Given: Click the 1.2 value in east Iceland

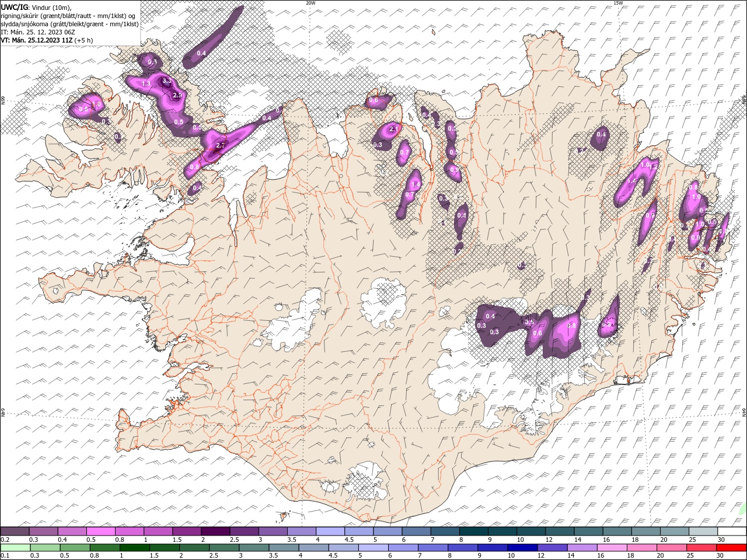Looking at the screenshot, I should tap(653, 167).
